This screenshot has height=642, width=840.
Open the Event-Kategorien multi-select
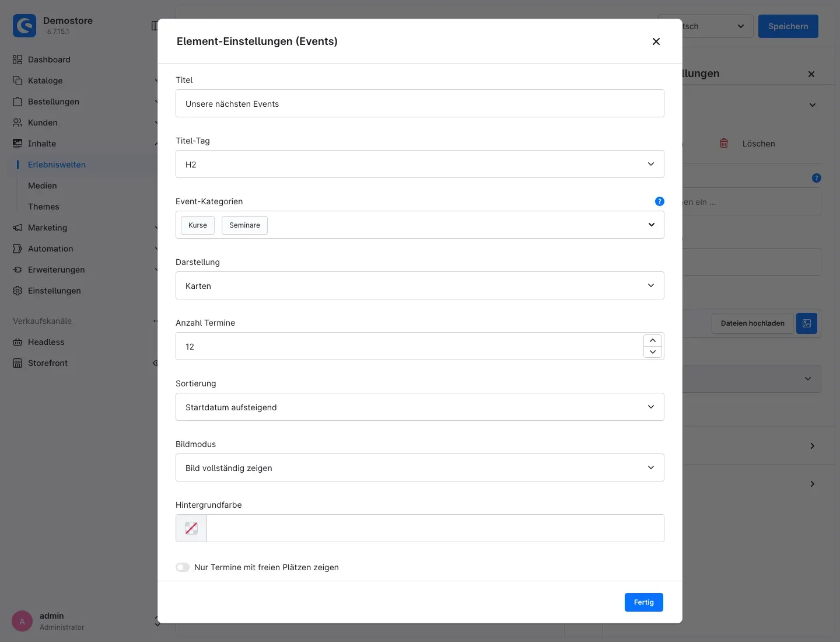[420, 225]
